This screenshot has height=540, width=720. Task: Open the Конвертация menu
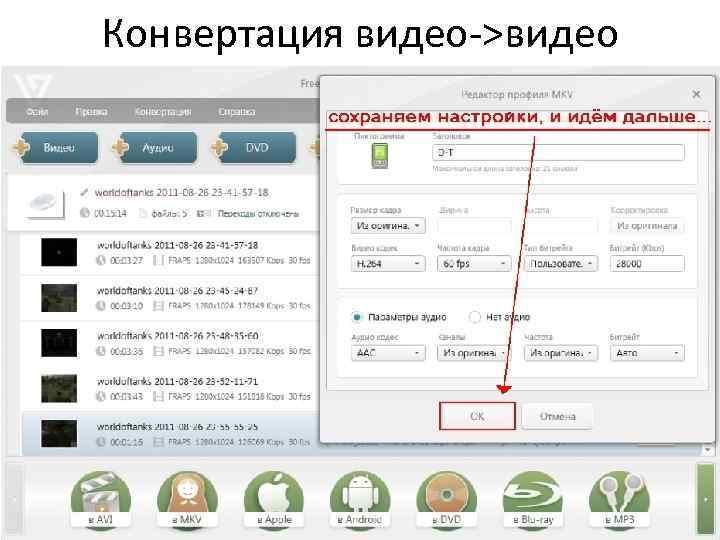click(163, 112)
